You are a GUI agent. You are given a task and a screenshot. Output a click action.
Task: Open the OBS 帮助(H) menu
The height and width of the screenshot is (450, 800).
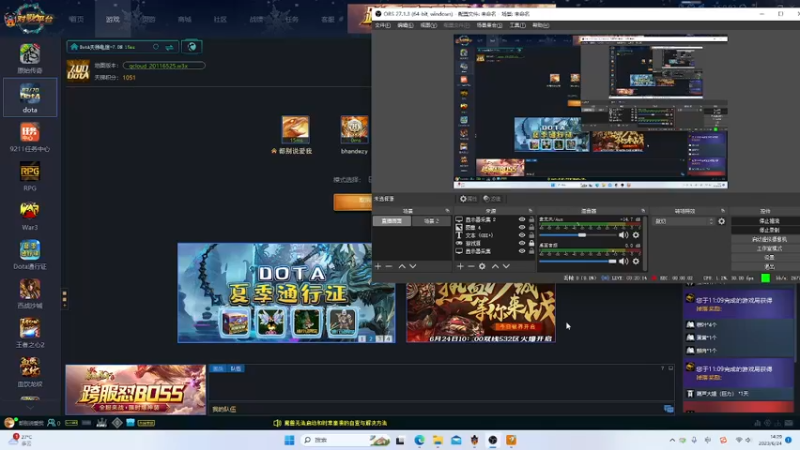tap(541, 25)
